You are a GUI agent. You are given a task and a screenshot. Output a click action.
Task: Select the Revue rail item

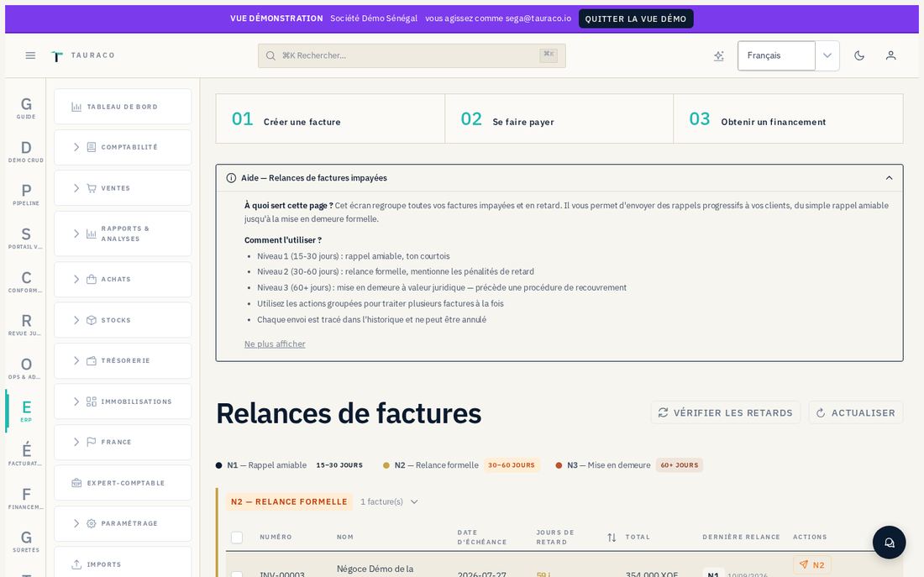(26, 325)
